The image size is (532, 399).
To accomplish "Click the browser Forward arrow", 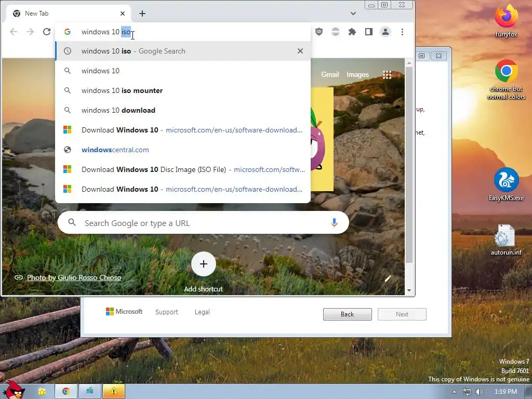I will 30,32.
